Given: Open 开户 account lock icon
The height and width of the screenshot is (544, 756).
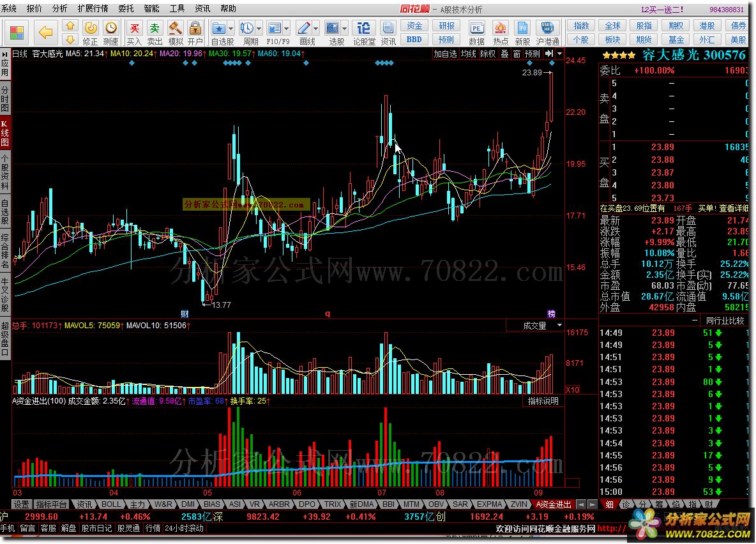Looking at the screenshot, I should [195, 33].
